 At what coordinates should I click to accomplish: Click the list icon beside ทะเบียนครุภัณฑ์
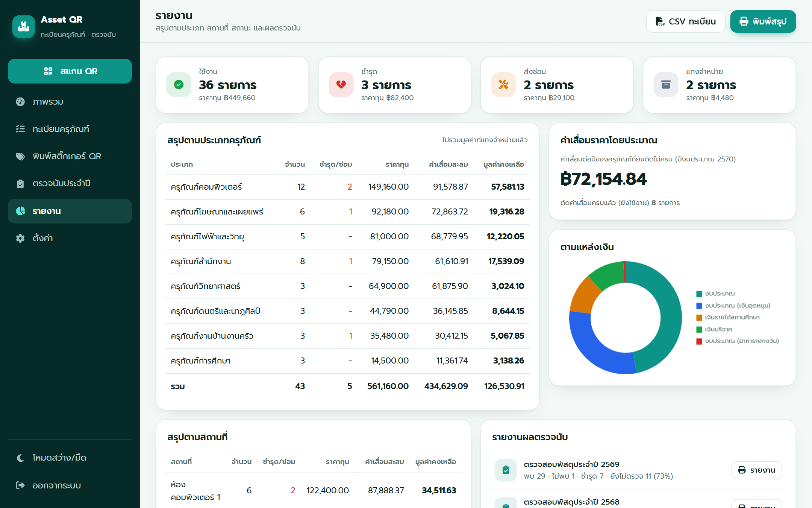(x=20, y=129)
